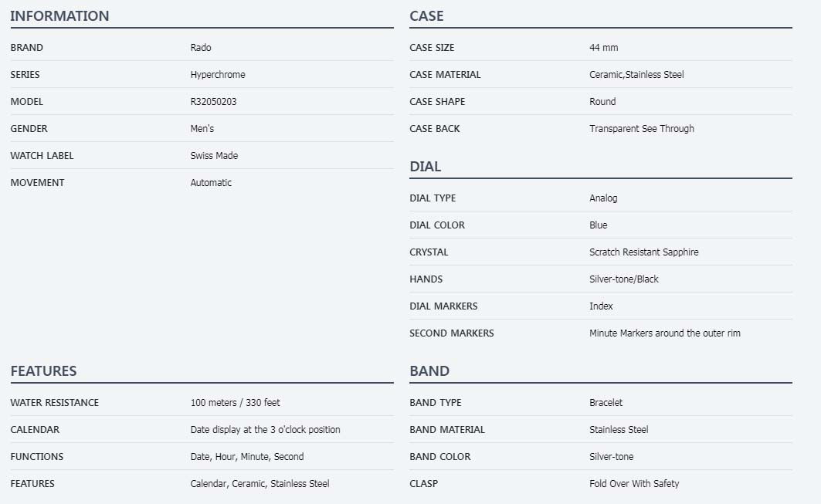
Task: Click the FEATURES section heading
Action: point(43,371)
